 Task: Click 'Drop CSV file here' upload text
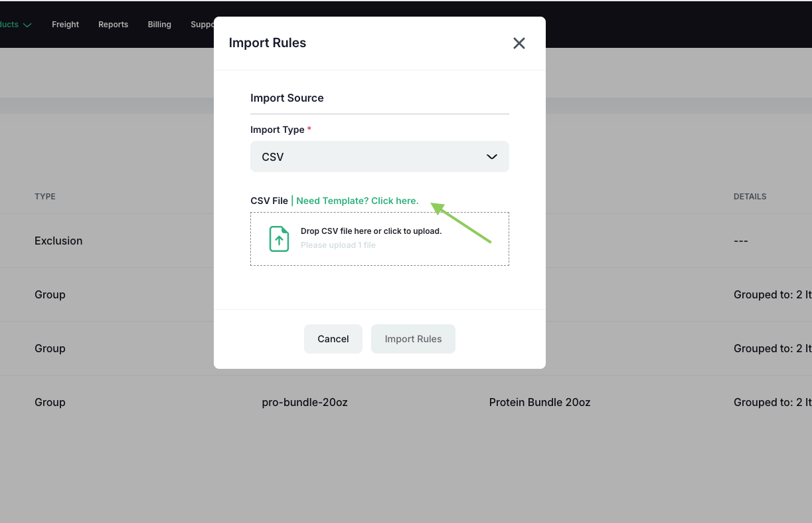370,231
